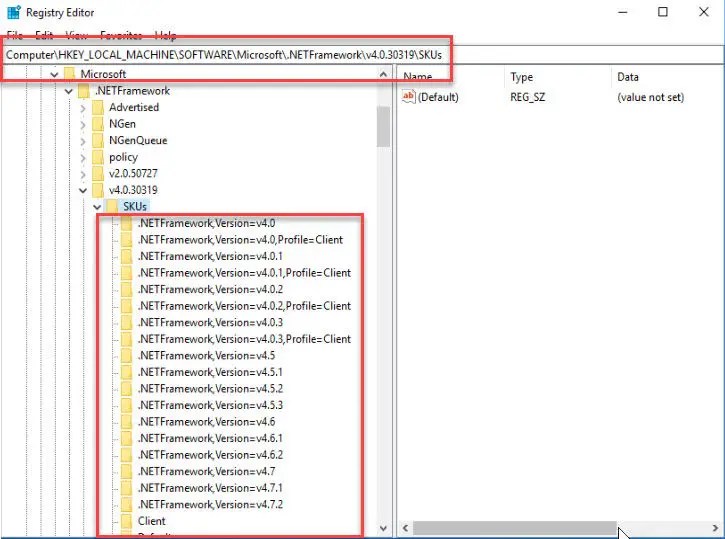Collapse the .NETFramework key
The width and height of the screenshot is (725, 539).
pyautogui.click(x=68, y=91)
